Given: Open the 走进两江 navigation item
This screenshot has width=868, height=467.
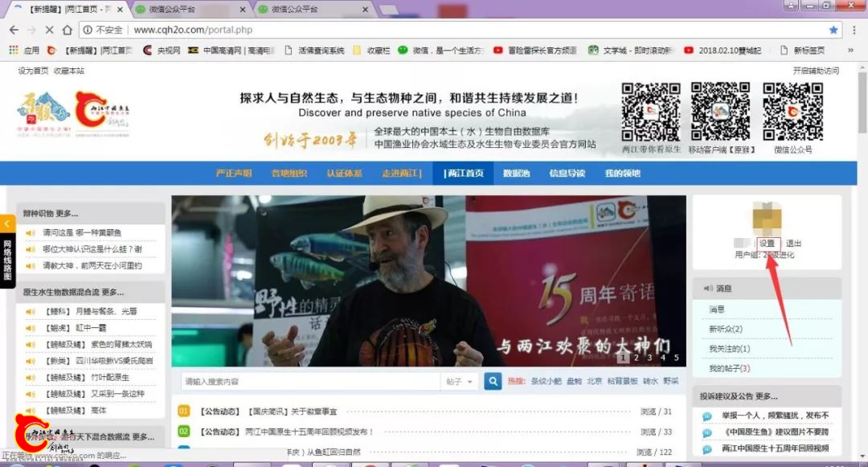Looking at the screenshot, I should 402,173.
